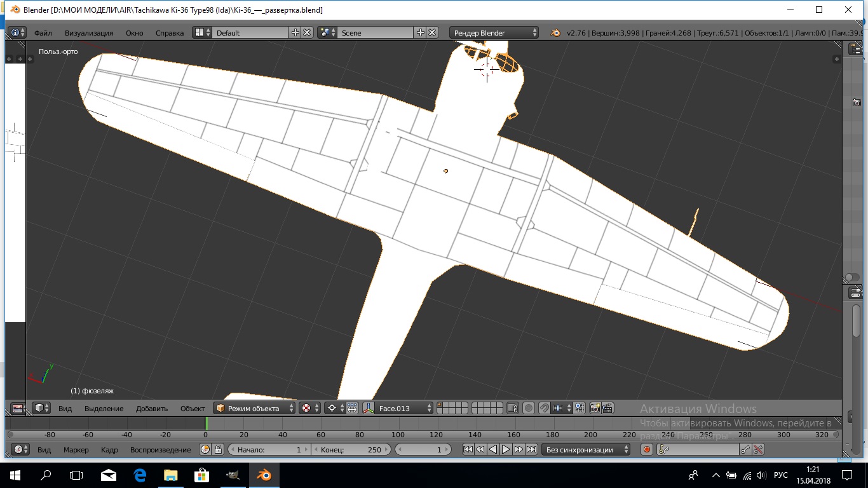Click the play animation forward button
The height and width of the screenshot is (488, 868).
click(506, 449)
